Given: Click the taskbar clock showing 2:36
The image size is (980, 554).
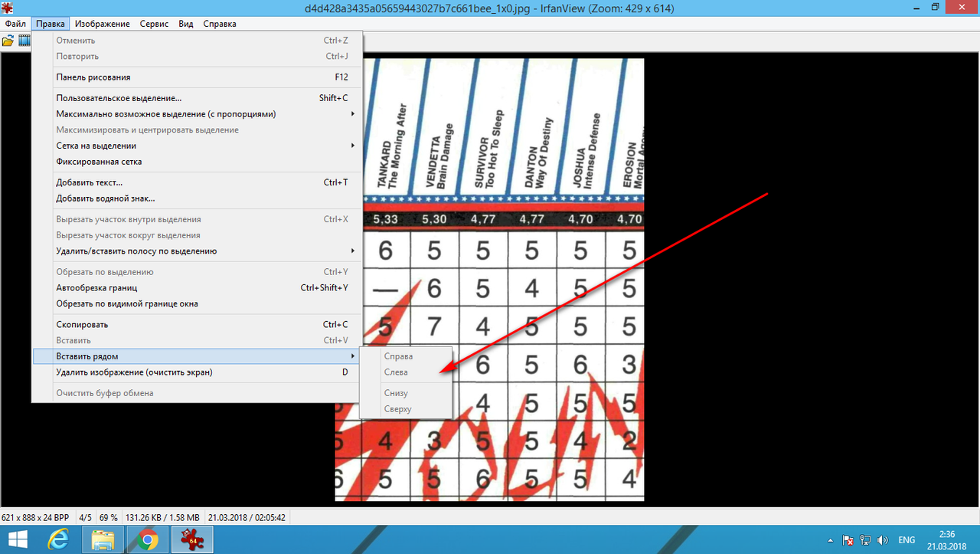Looking at the screenshot, I should [946, 540].
